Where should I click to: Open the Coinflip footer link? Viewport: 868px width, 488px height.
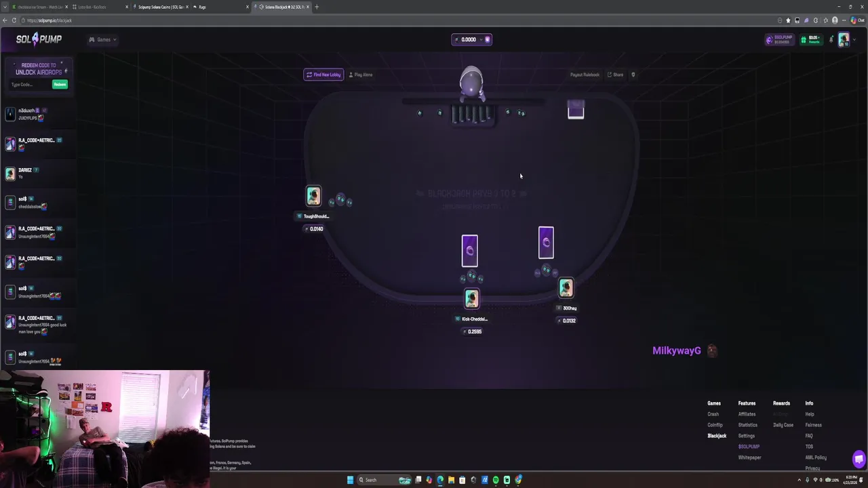[715, 425]
